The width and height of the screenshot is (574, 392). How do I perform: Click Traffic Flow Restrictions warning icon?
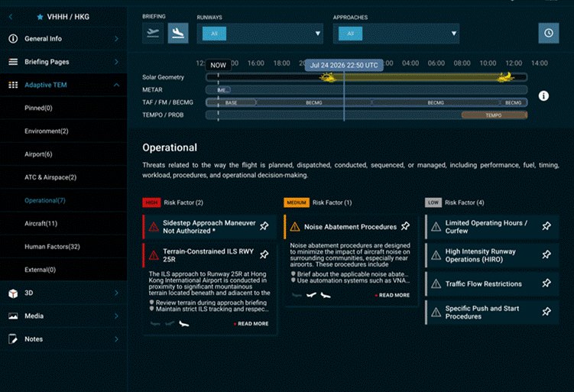[436, 283]
